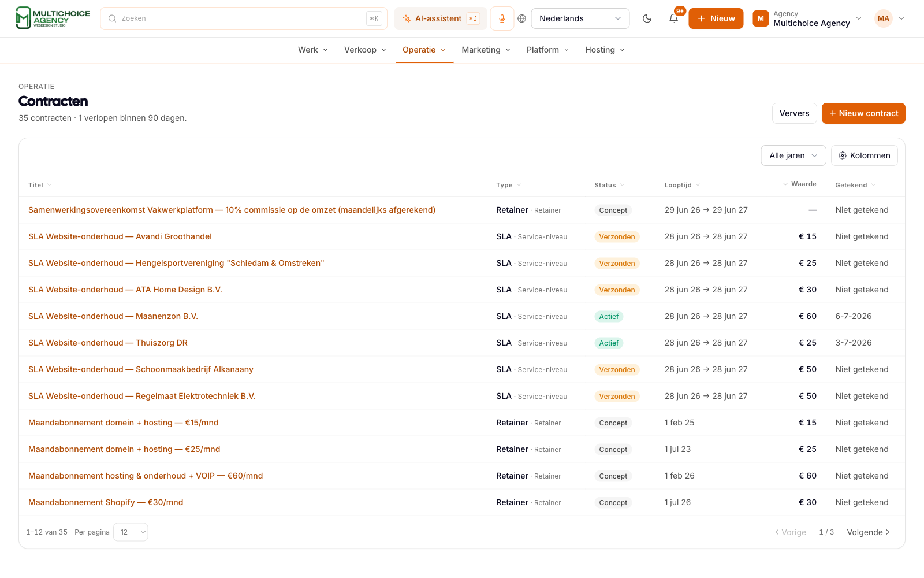This screenshot has width=924, height=578.
Task: Click the Actief badge on Thuiszorg DR row
Action: 609,343
